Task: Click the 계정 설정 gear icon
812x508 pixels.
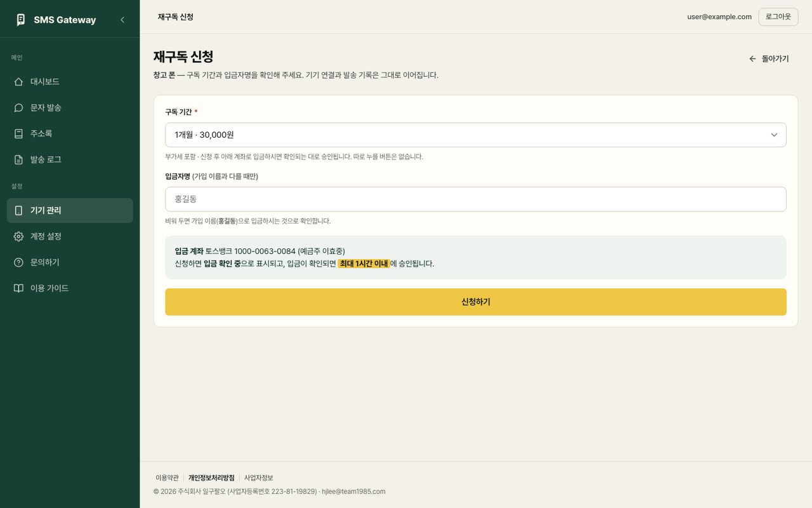Action: [18, 236]
